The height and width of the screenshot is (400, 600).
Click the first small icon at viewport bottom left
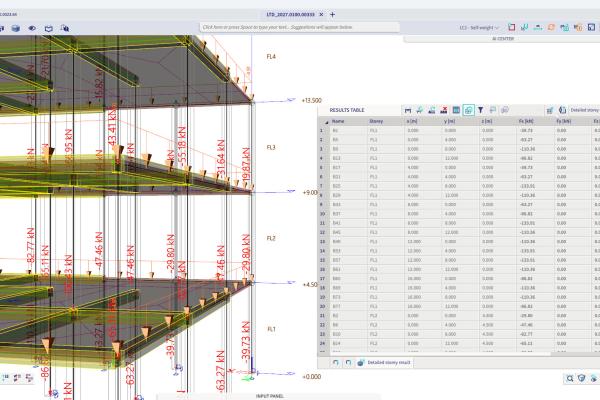tap(5, 378)
